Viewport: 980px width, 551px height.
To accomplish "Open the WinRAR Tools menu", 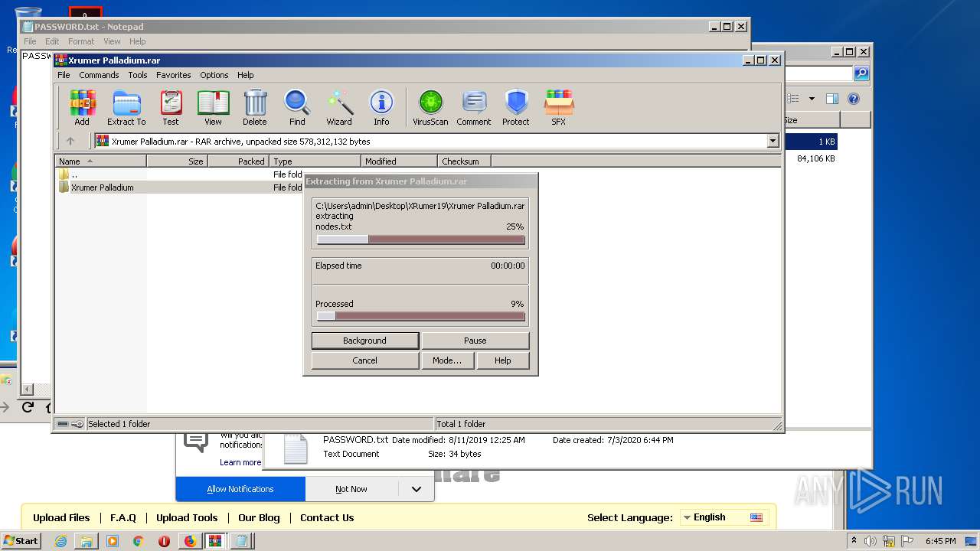I will [x=138, y=75].
